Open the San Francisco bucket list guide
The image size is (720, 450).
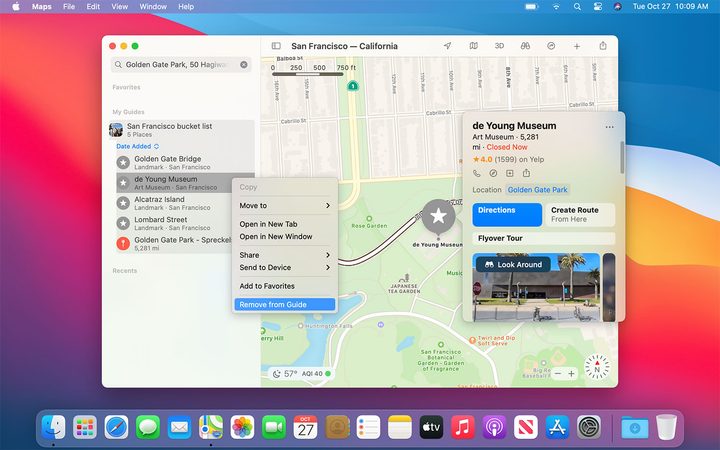(182, 130)
